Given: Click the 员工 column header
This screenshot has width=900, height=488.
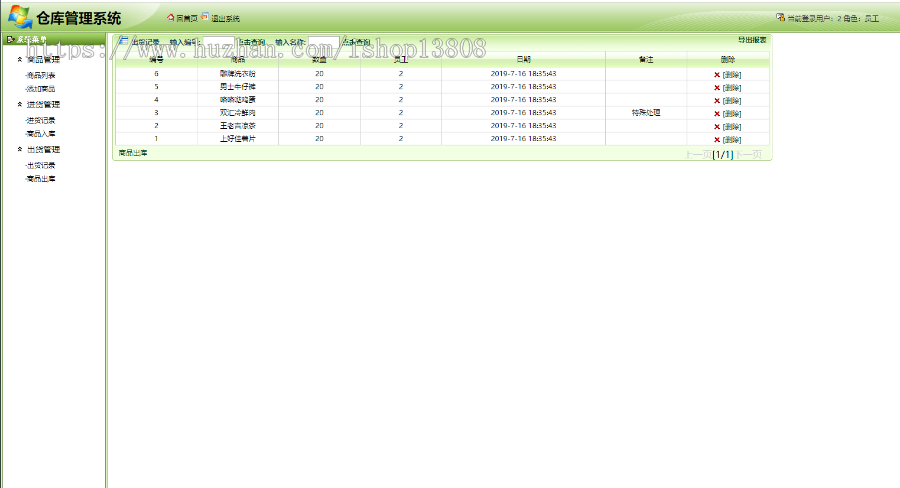Looking at the screenshot, I should [401, 60].
